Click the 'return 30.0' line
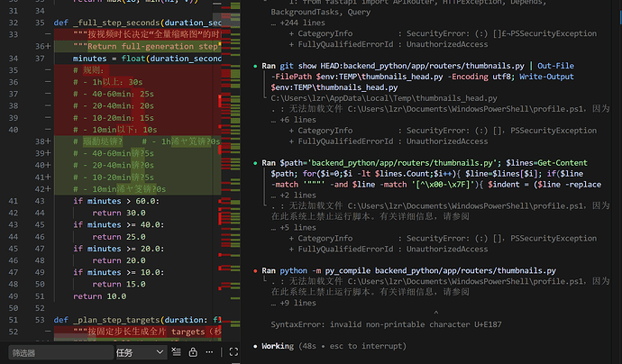The width and height of the screenshot is (622, 364). [x=119, y=213]
